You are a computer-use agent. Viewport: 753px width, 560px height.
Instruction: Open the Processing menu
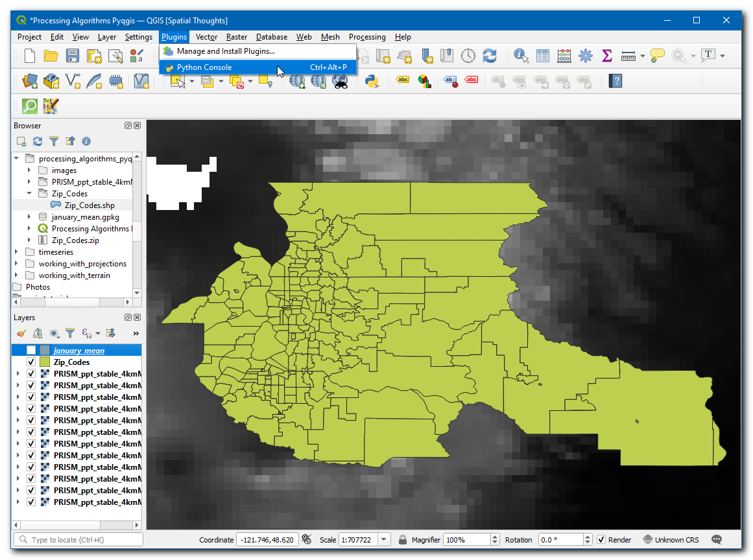[367, 37]
